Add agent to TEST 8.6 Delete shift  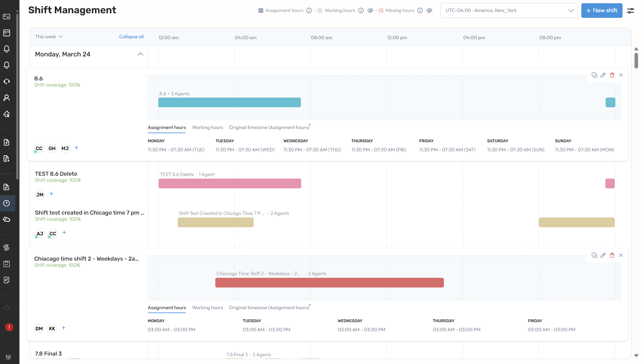coord(51,194)
